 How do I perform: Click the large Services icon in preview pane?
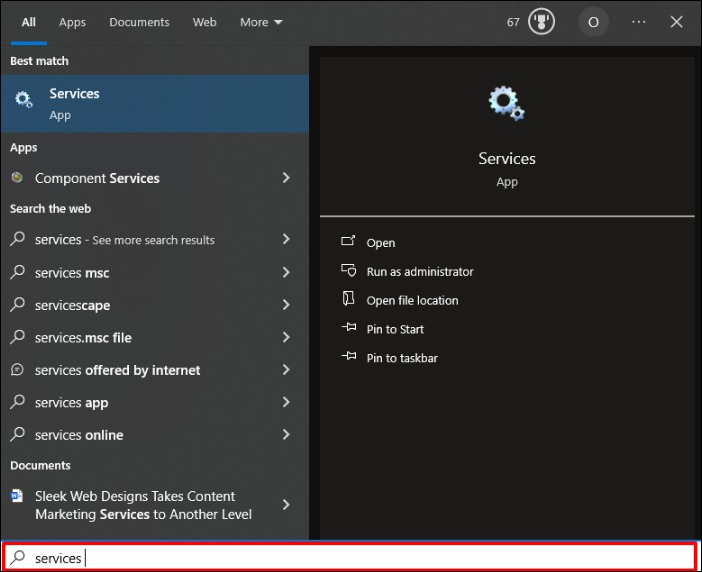(506, 104)
